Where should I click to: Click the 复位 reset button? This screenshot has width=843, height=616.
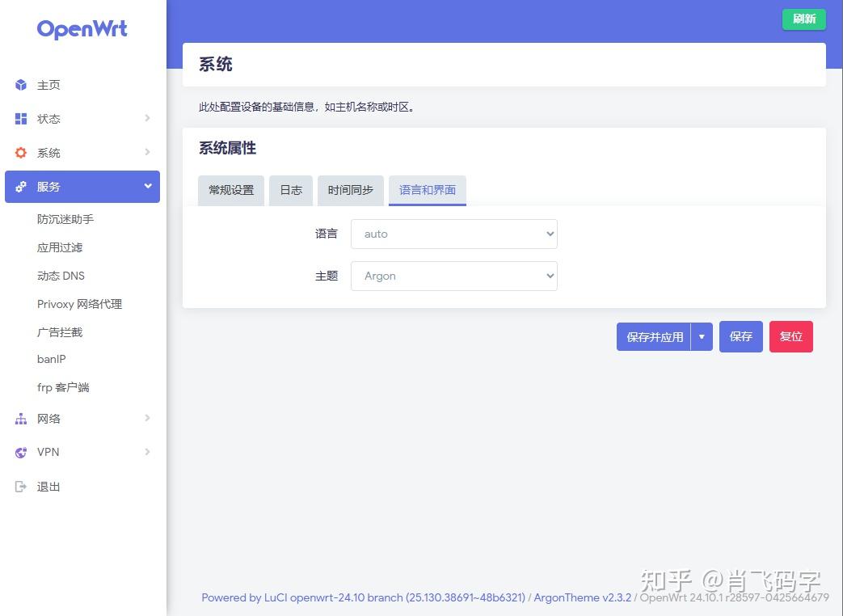click(790, 336)
